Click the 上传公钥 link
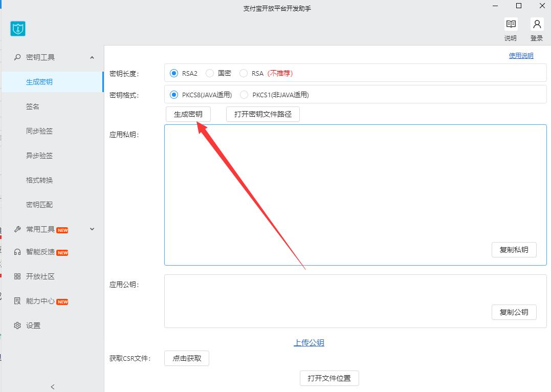551x392 pixels. [309, 342]
